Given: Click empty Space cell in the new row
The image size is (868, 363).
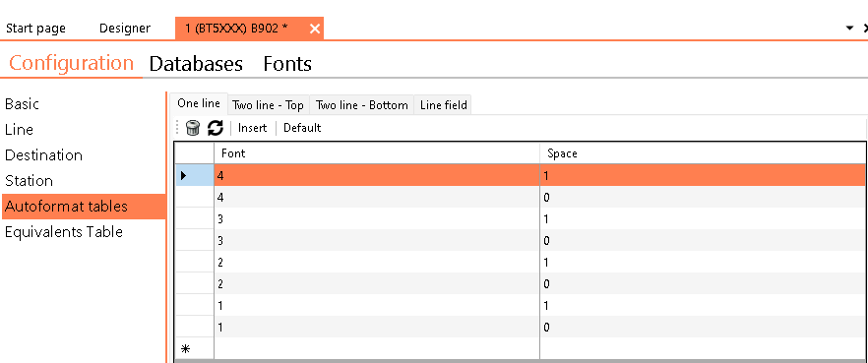Looking at the screenshot, I should 704,348.
